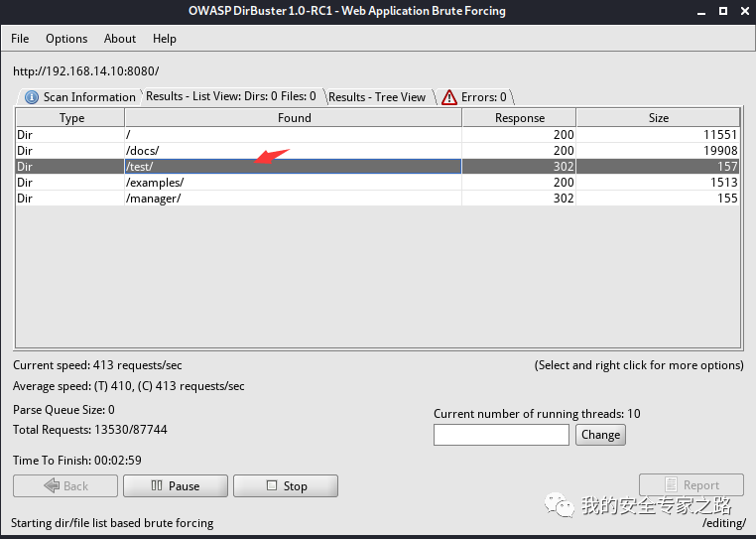This screenshot has width=756, height=539.
Task: Pause the running scan
Action: pos(175,486)
